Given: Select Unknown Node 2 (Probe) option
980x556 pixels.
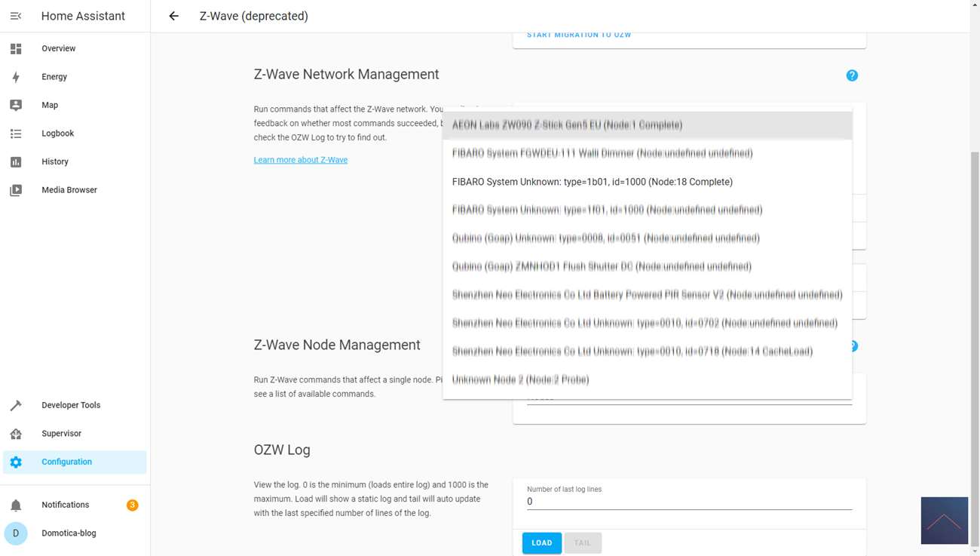Looking at the screenshot, I should (x=648, y=379).
